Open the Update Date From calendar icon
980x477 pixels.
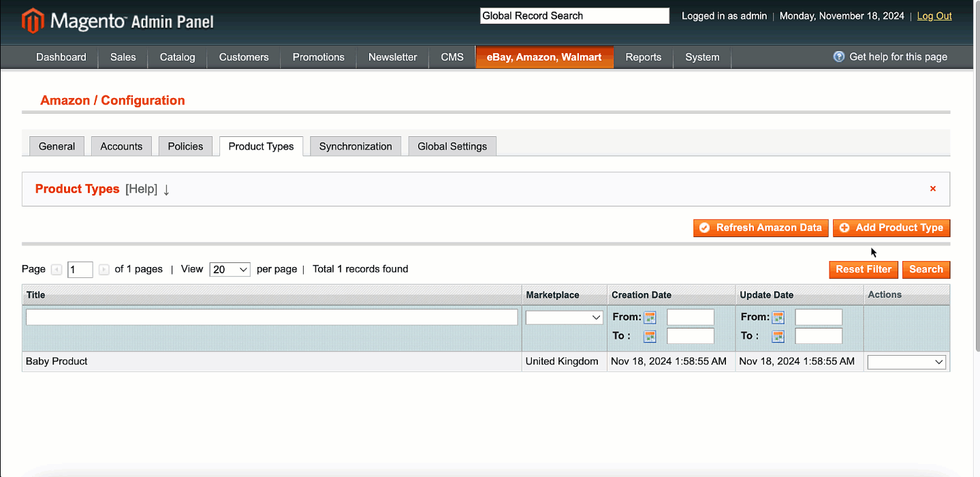778,318
